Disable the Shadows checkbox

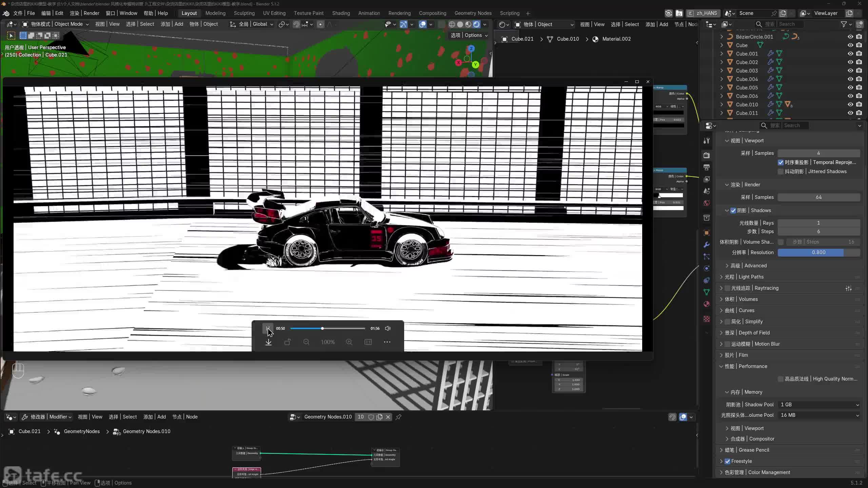(x=733, y=210)
